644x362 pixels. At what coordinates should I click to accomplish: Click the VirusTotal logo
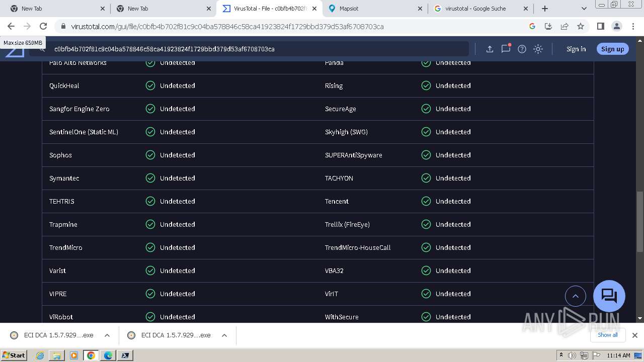[15, 51]
